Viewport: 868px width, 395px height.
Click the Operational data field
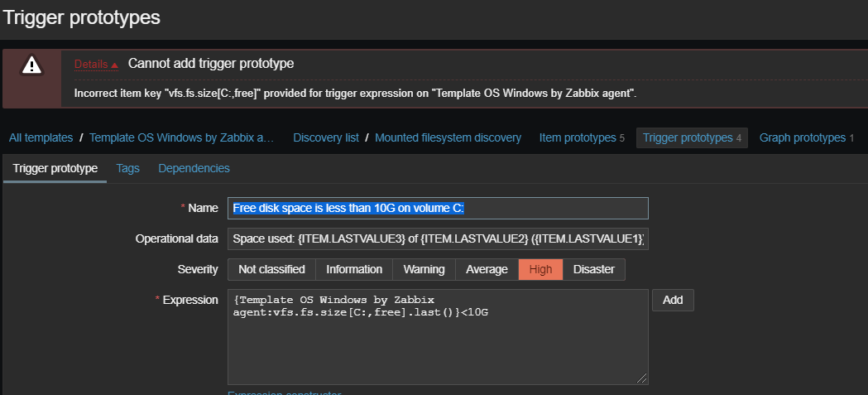pos(438,238)
